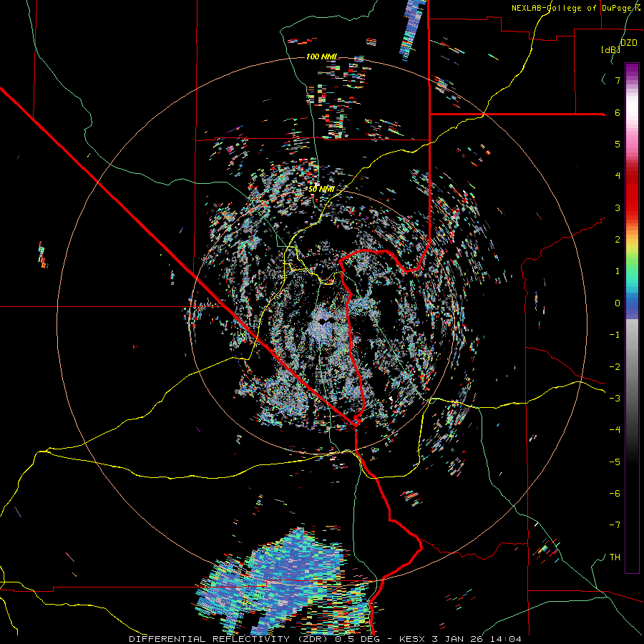Click scale value 7 on the legend
644x644 pixels.
click(618, 80)
